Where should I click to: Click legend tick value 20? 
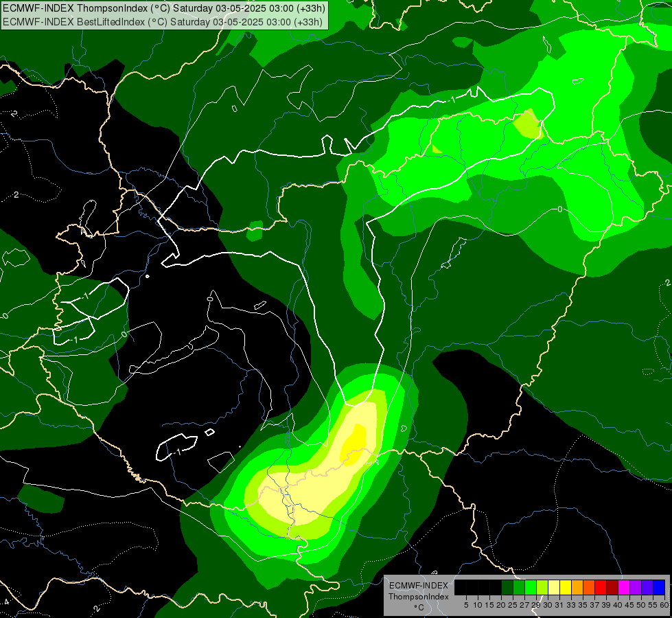501,605
